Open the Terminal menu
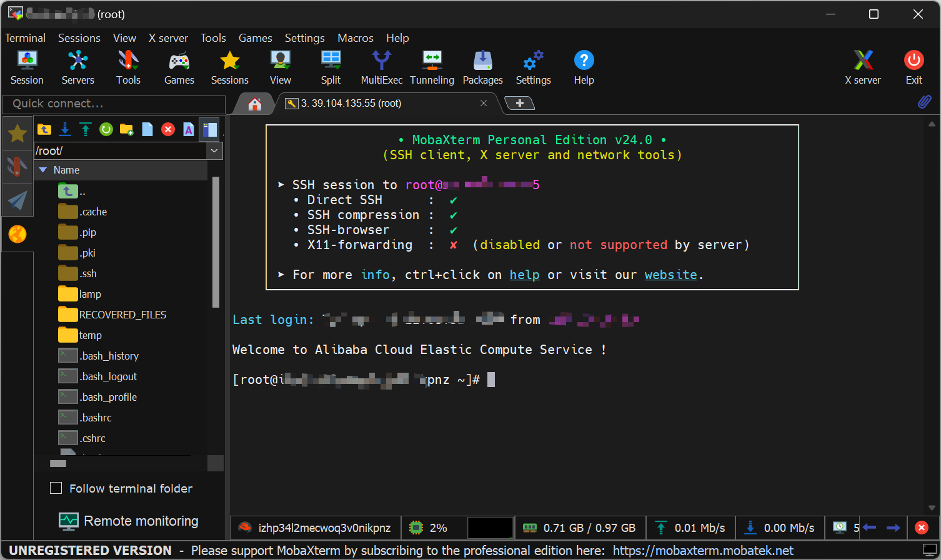The width and height of the screenshot is (941, 560). [x=25, y=38]
